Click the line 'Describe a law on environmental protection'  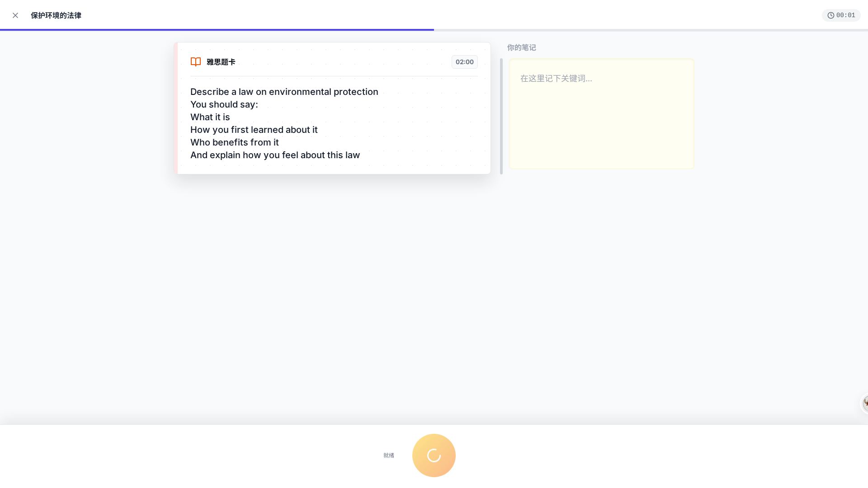[284, 92]
